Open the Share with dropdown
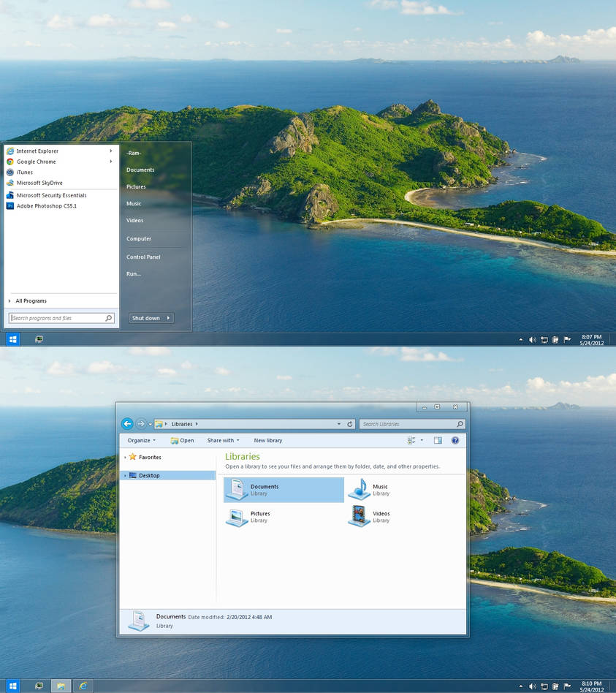Viewport: 616px width, 693px height. [x=223, y=440]
